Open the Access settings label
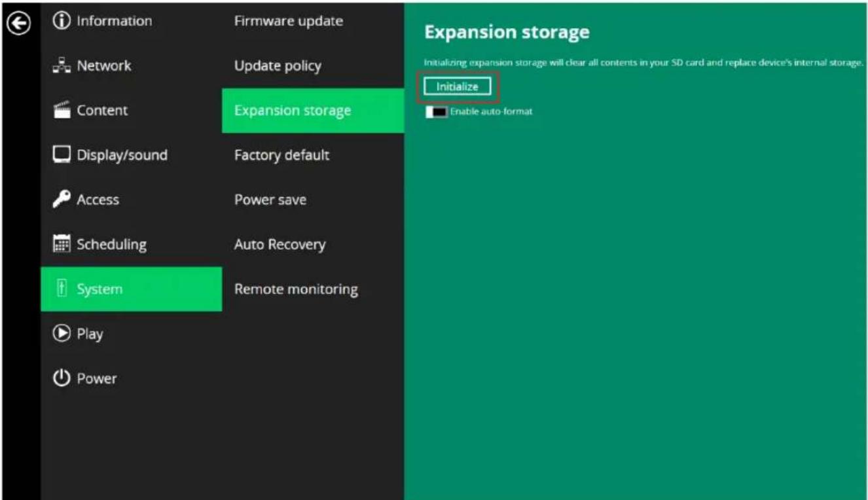This screenshot has width=868, height=500. [98, 200]
